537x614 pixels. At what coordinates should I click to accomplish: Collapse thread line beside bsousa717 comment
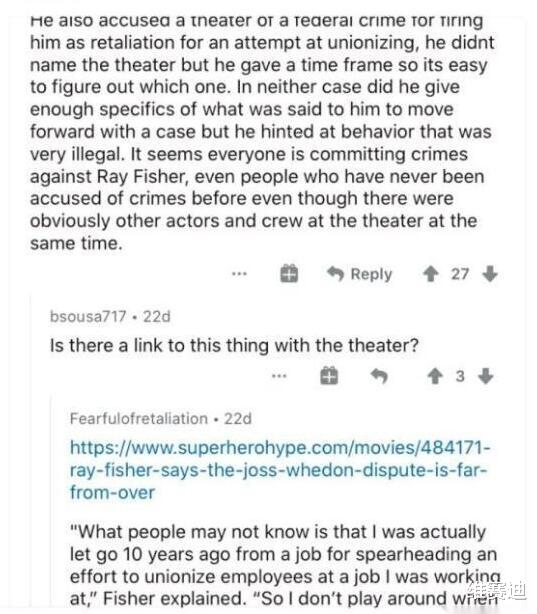(x=31, y=450)
